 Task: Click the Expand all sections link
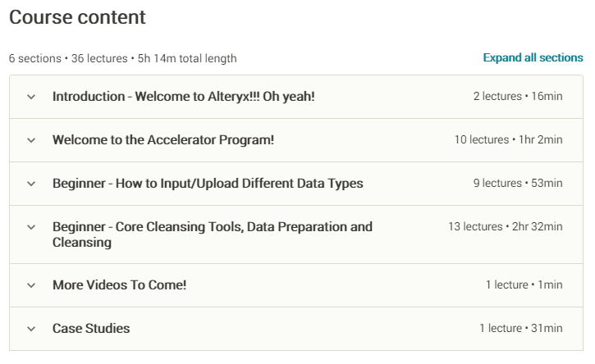point(533,58)
